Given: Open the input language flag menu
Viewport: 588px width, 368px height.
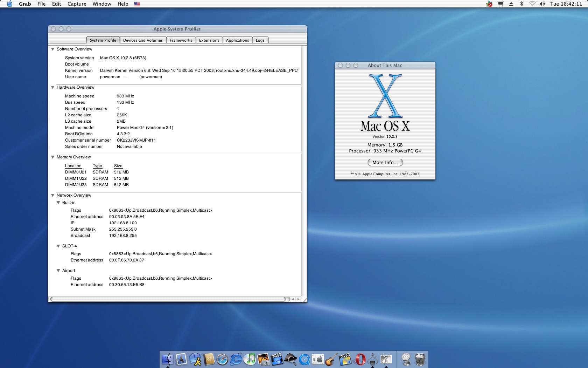Looking at the screenshot, I should point(137,4).
